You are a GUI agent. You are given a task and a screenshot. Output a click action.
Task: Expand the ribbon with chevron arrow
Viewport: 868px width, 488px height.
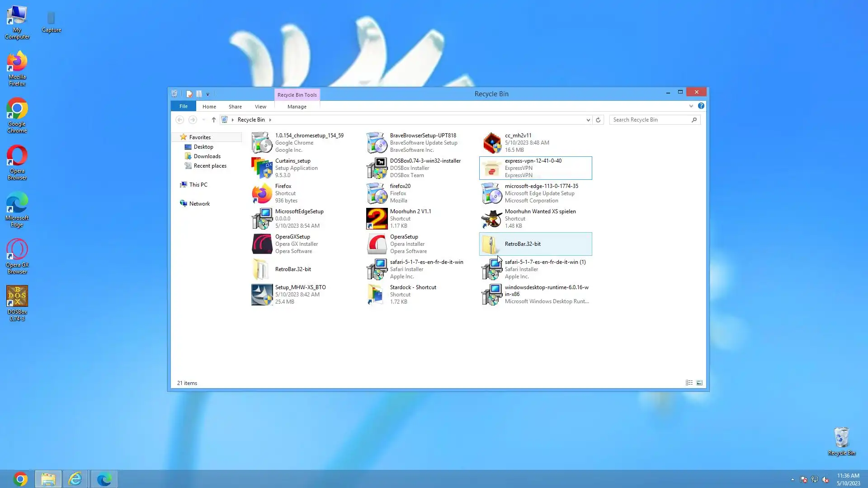[x=691, y=106]
